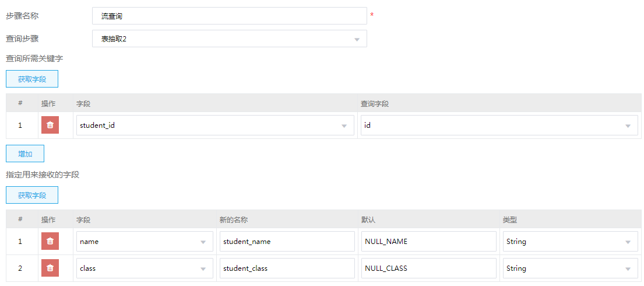Click the 查询字段 column header

pos(375,104)
